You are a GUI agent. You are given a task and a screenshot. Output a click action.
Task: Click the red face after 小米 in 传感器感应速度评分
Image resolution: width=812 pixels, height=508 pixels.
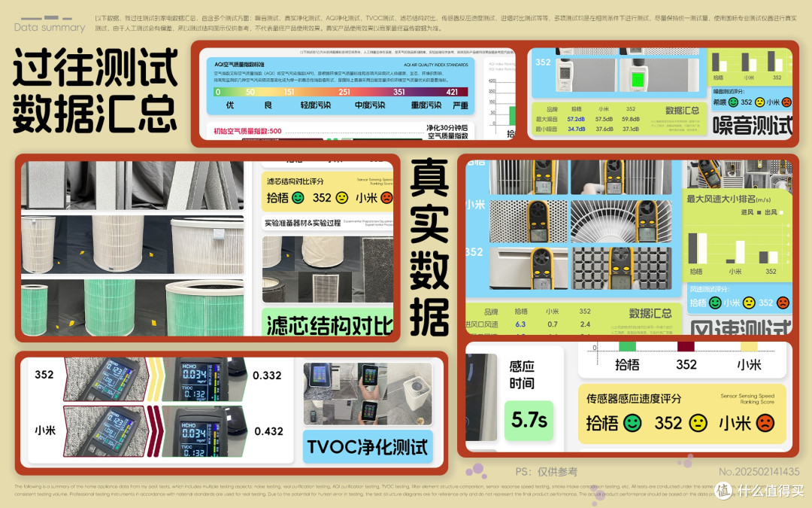coord(765,423)
